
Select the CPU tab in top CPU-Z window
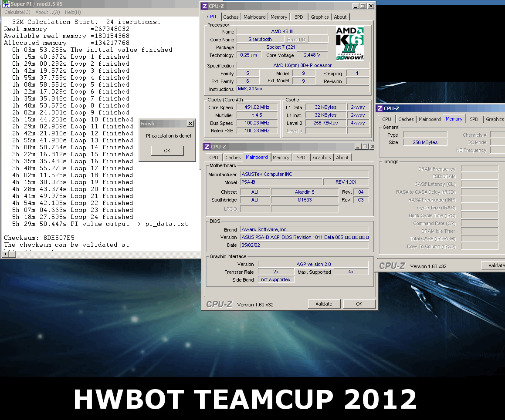pyautogui.click(x=212, y=17)
